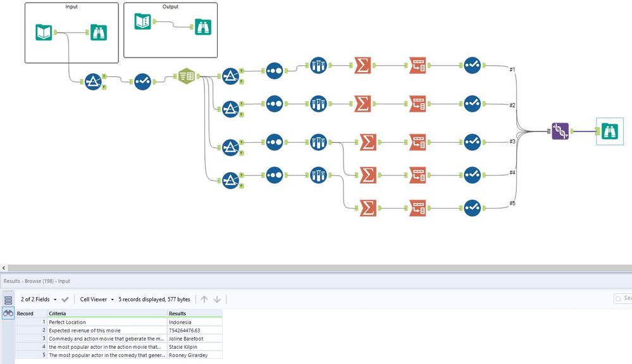Click the Results column header
This screenshot has width=632, height=364.
click(x=195, y=313)
